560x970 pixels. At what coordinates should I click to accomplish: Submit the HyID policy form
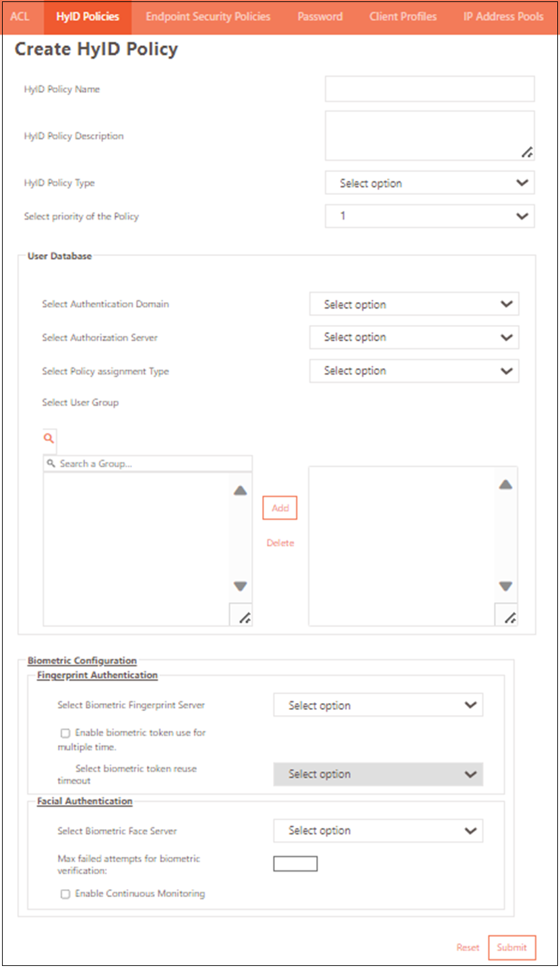tap(512, 947)
